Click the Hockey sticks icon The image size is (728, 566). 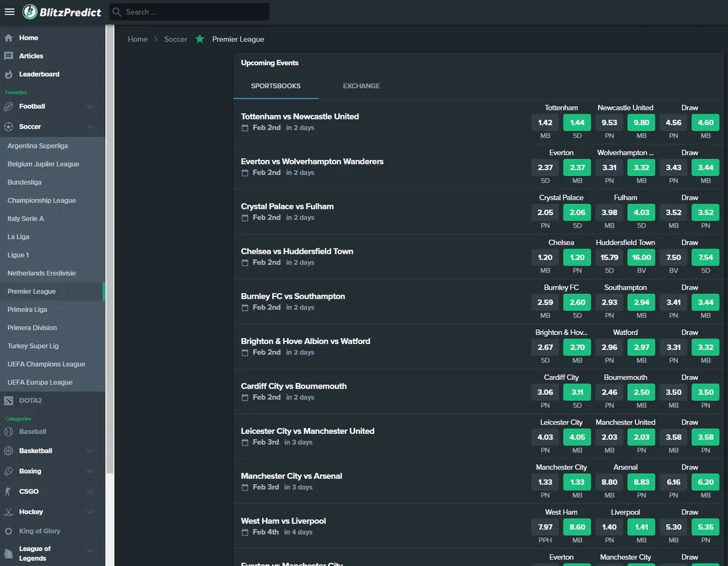point(9,513)
